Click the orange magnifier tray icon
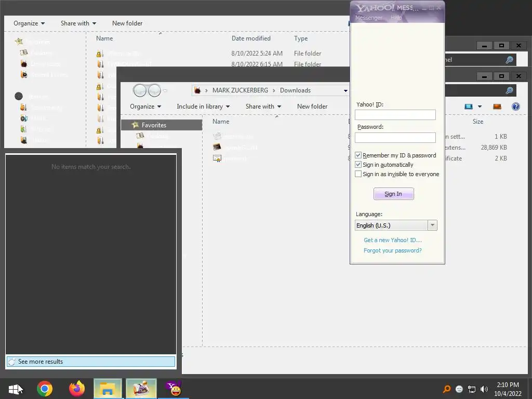 point(447,389)
